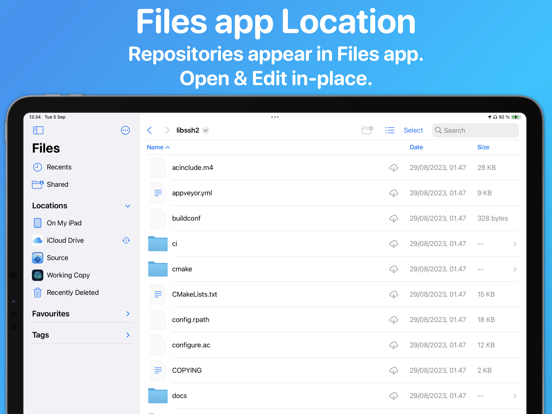Sort by the Size column header
Image resolution: width=552 pixels, height=414 pixels.
(483, 147)
